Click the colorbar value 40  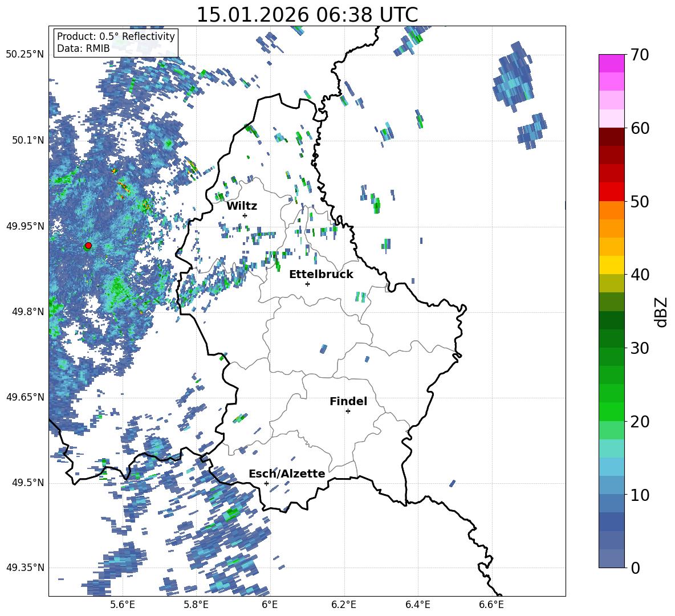[640, 275]
